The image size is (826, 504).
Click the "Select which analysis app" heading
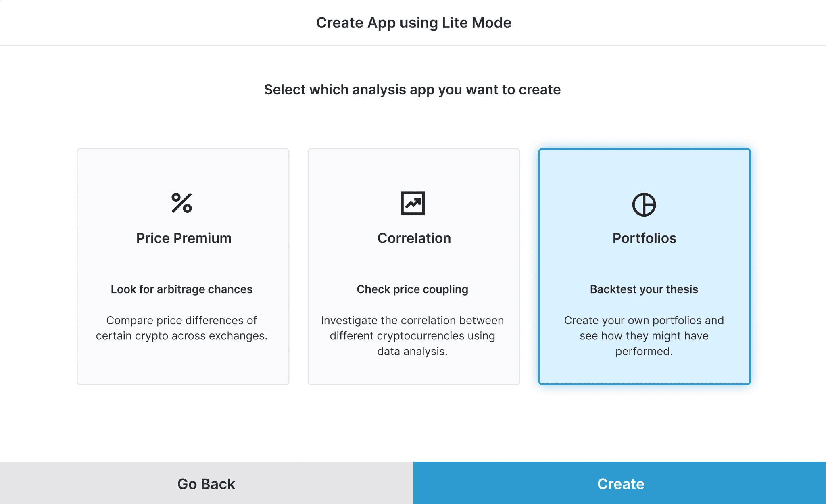pos(412,90)
